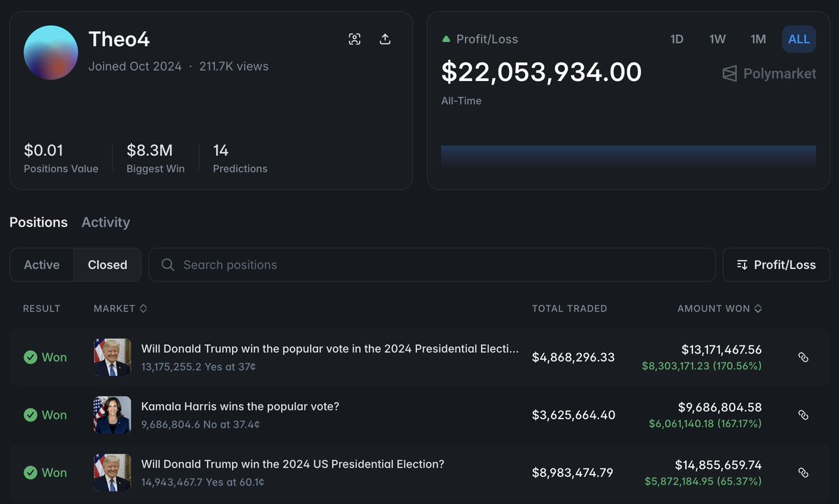Click '14,943,467.7 Yes at 60.1¢' share details
839x504 pixels.
(x=203, y=482)
